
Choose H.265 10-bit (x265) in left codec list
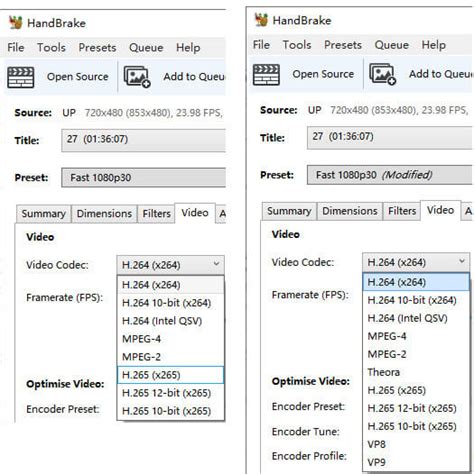tap(170, 411)
